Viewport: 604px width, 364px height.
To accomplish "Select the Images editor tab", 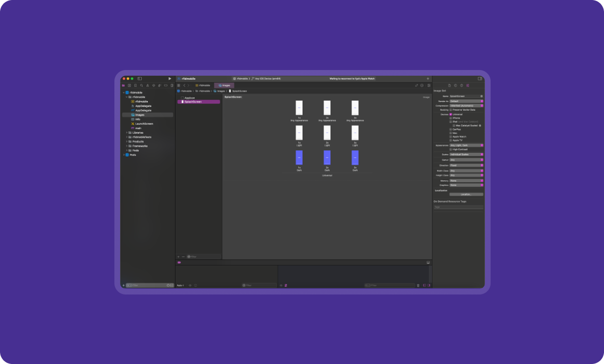I will (x=224, y=85).
